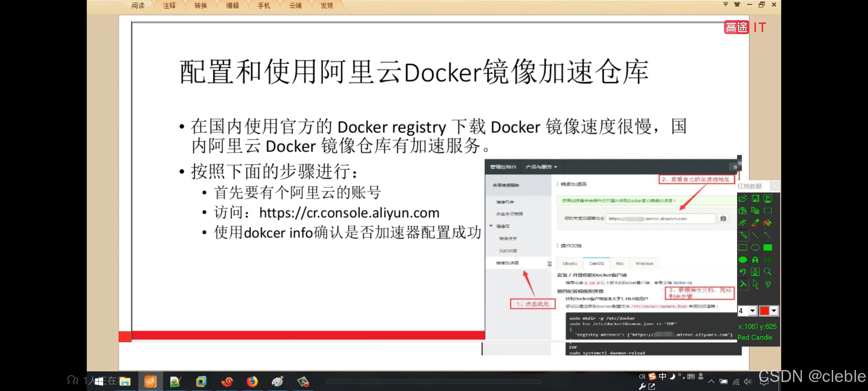Screen dimensions: 868x391
Task: Toggle the punctuation mode icon in Sogou bar
Action: [x=681, y=376]
